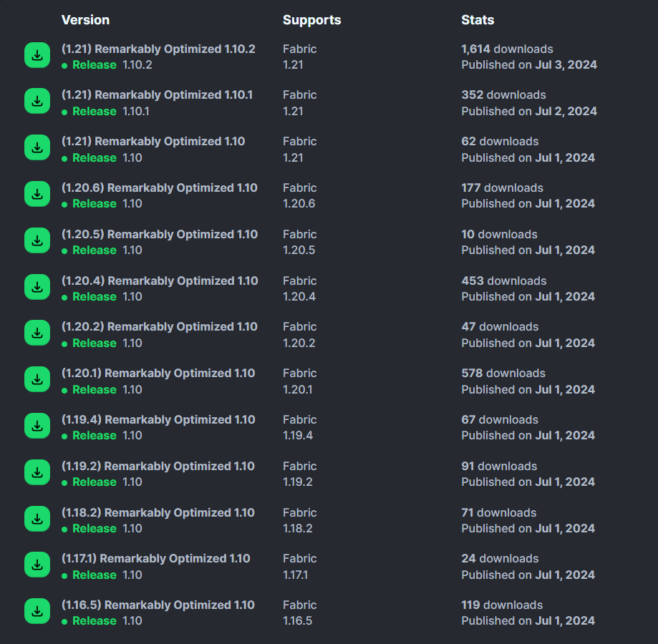Download the (1.21) Remarkably Optimized 1.10.2 file

[37, 56]
